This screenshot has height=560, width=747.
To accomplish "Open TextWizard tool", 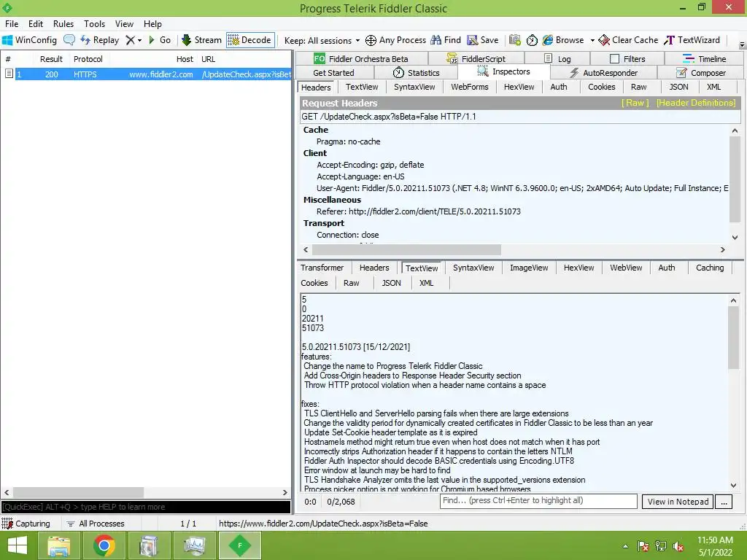I will pos(692,40).
